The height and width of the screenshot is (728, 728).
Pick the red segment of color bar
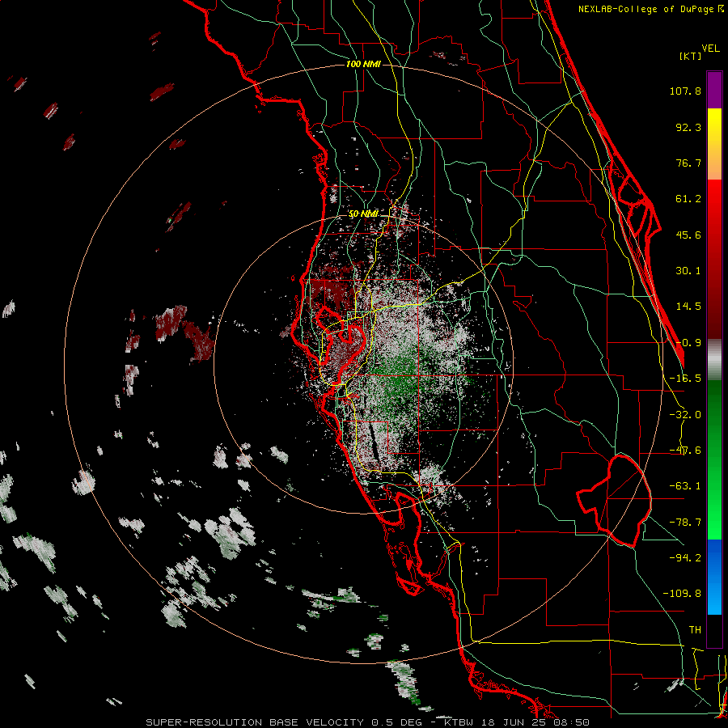[714, 259]
